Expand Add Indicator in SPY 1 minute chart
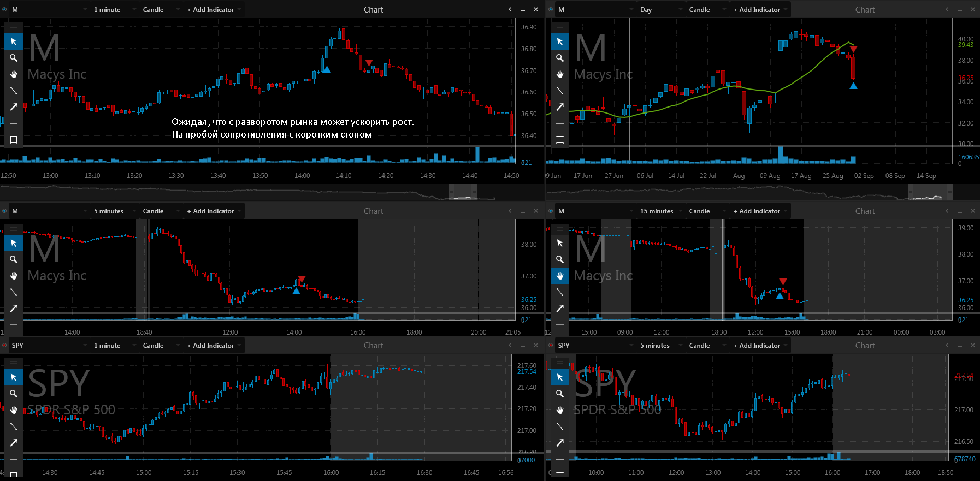The image size is (980, 481). pos(214,345)
